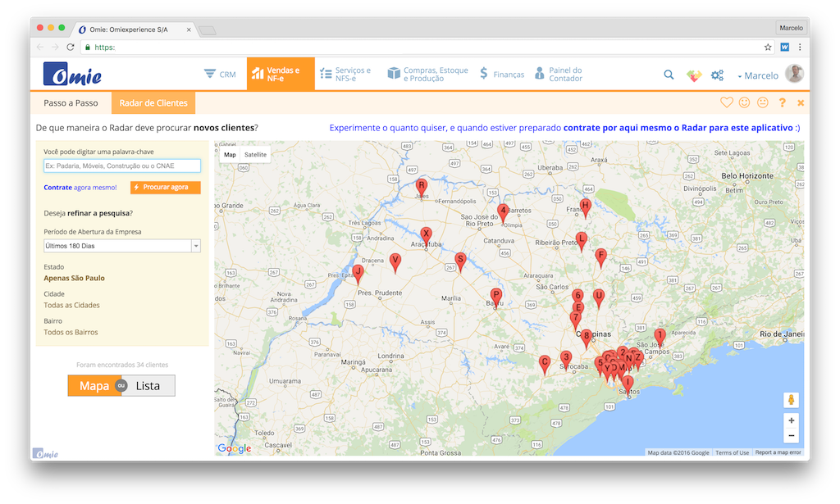Viewport: 840px width, 504px height.
Task: Reload the page in the browser
Action: (x=71, y=47)
